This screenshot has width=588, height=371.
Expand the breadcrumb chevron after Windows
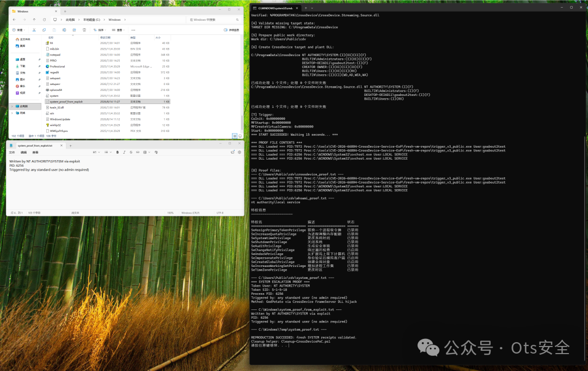click(125, 20)
